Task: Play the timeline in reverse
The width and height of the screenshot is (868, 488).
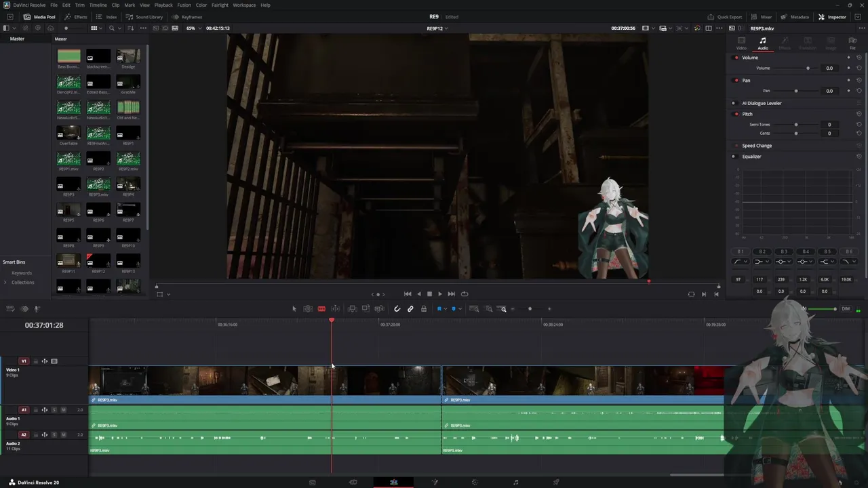Action: click(418, 294)
